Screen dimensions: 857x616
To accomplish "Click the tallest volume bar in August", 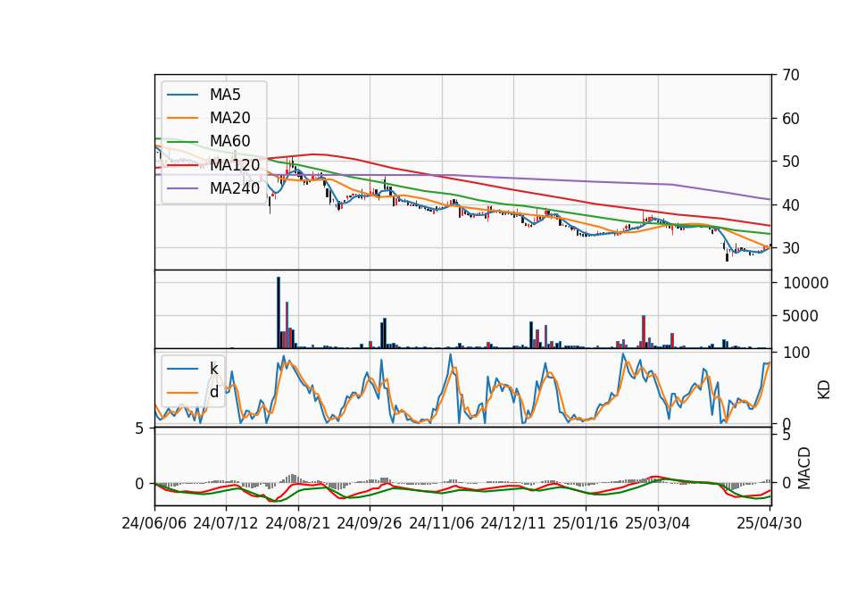I will (279, 312).
